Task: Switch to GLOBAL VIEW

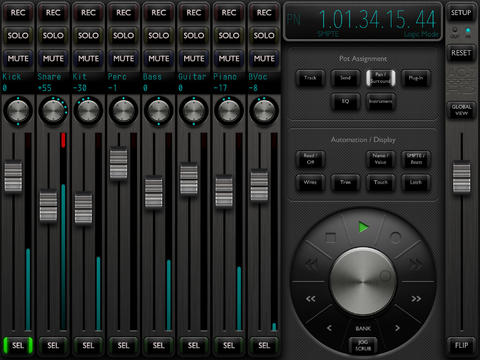Action: tap(461, 110)
